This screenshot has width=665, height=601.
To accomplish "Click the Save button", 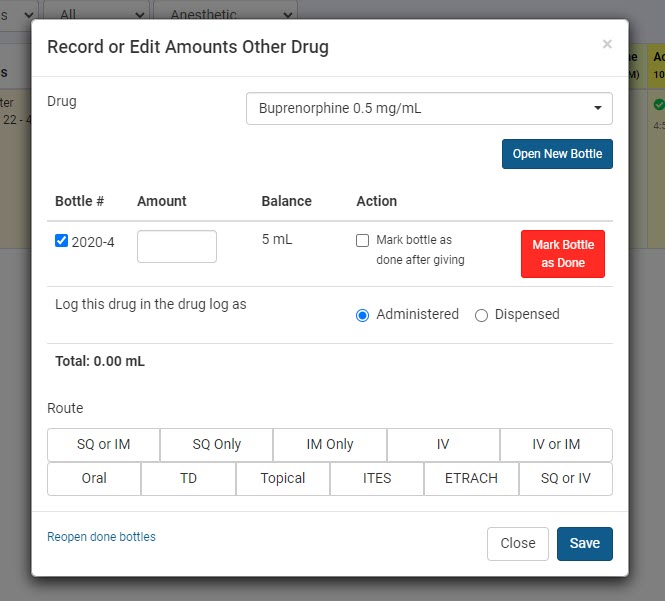I will point(584,543).
